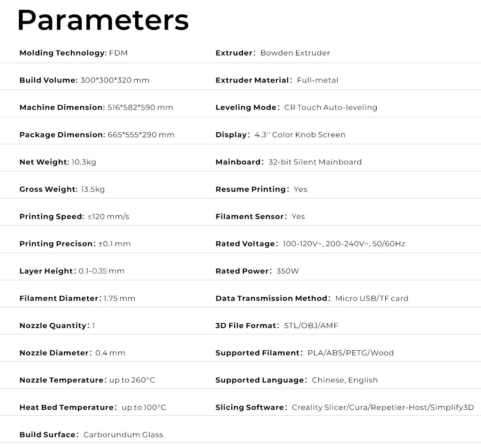This screenshot has height=448, width=481.
Task: Click the Printing Speed label
Action: (x=51, y=217)
